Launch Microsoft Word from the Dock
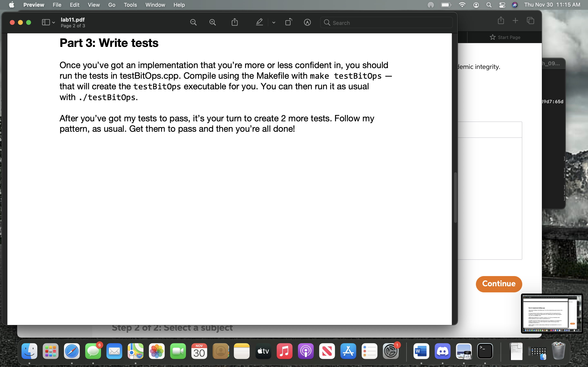Image resolution: width=588 pixels, height=367 pixels. (421, 351)
